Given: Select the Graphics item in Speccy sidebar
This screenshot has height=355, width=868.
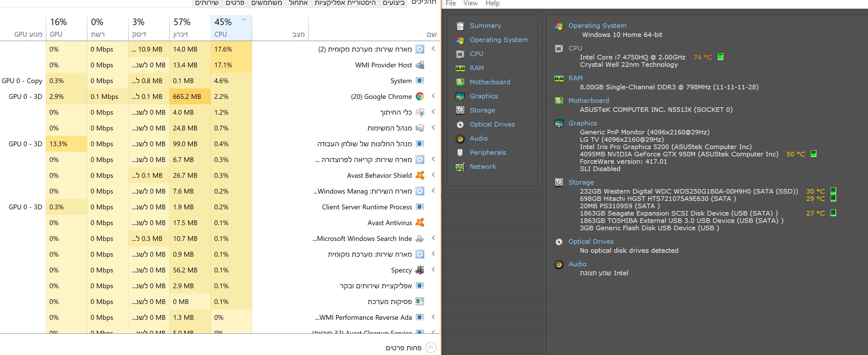Looking at the screenshot, I should (x=484, y=96).
